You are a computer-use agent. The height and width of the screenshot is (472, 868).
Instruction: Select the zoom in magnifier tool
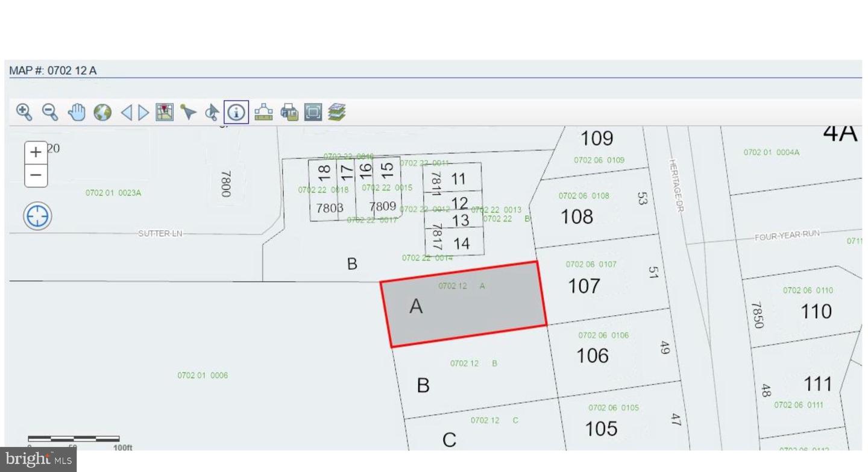(24, 112)
